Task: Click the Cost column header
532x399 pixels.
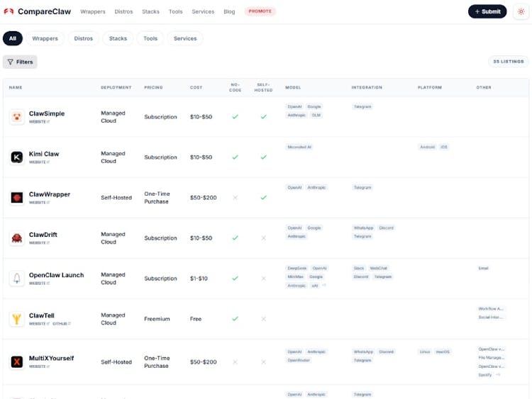Action: pos(196,87)
